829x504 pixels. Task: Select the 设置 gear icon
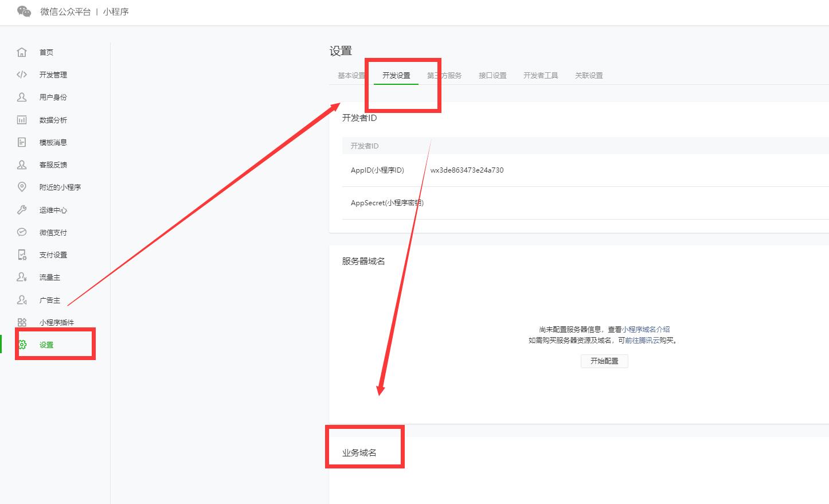22,345
